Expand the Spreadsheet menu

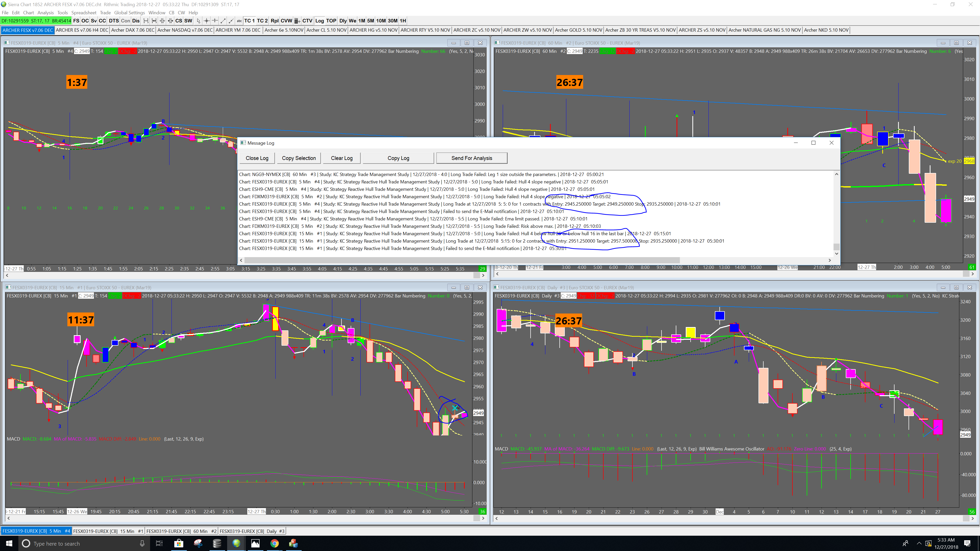click(x=84, y=12)
